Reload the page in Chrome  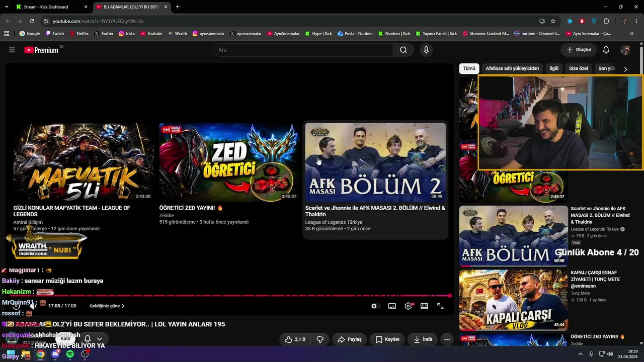pyautogui.click(x=32, y=21)
